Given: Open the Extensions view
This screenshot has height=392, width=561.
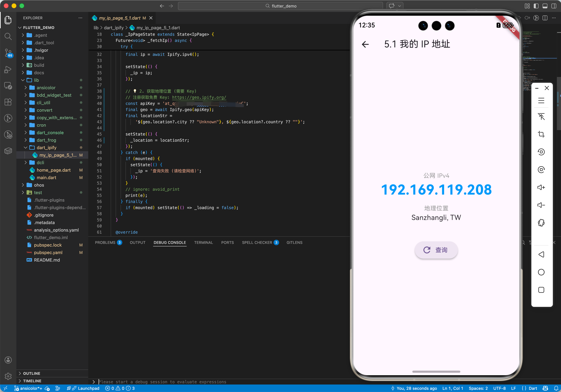Looking at the screenshot, I should click(8, 102).
